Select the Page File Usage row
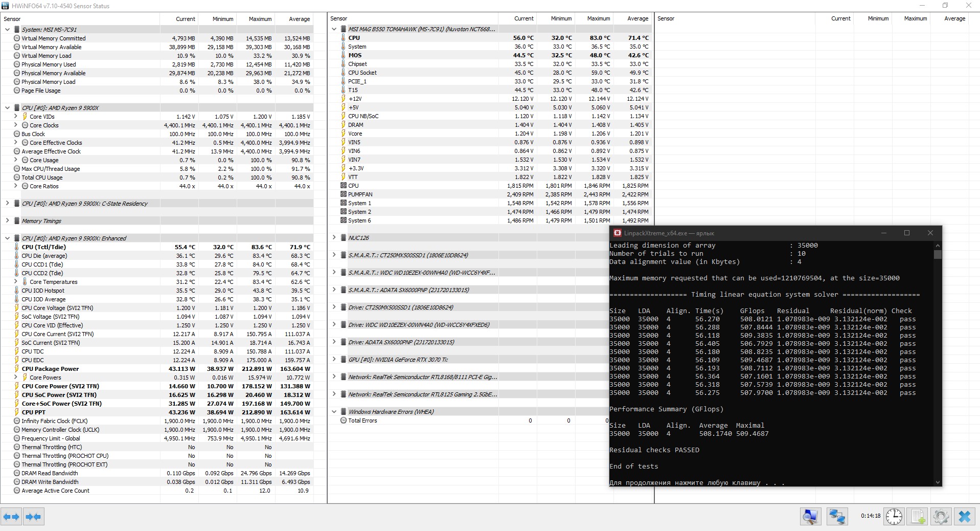 tap(157, 91)
